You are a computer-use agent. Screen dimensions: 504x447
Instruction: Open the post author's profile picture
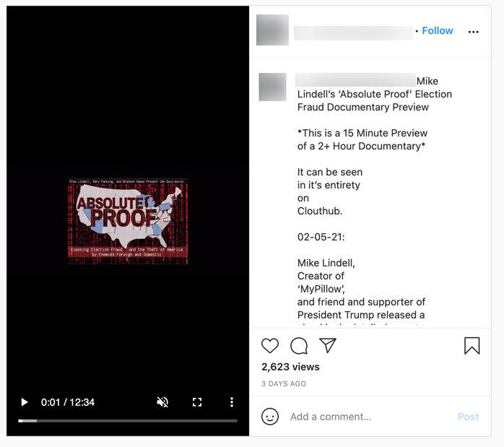pos(272,30)
